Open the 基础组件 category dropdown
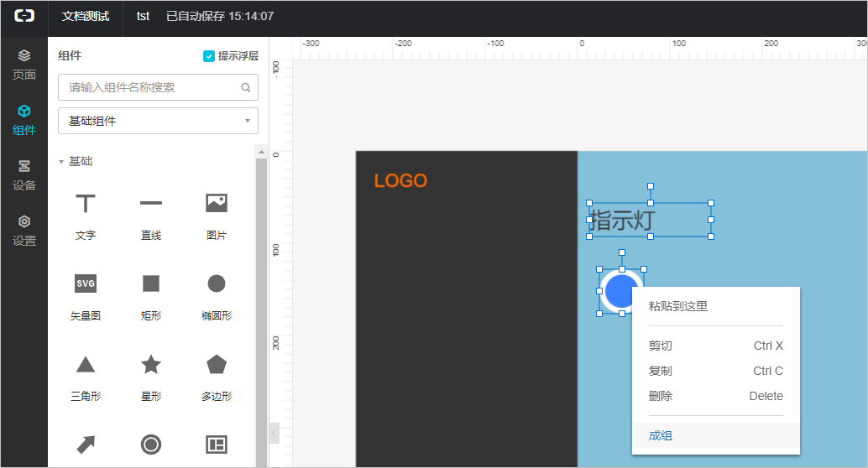868x468 pixels. click(x=158, y=121)
